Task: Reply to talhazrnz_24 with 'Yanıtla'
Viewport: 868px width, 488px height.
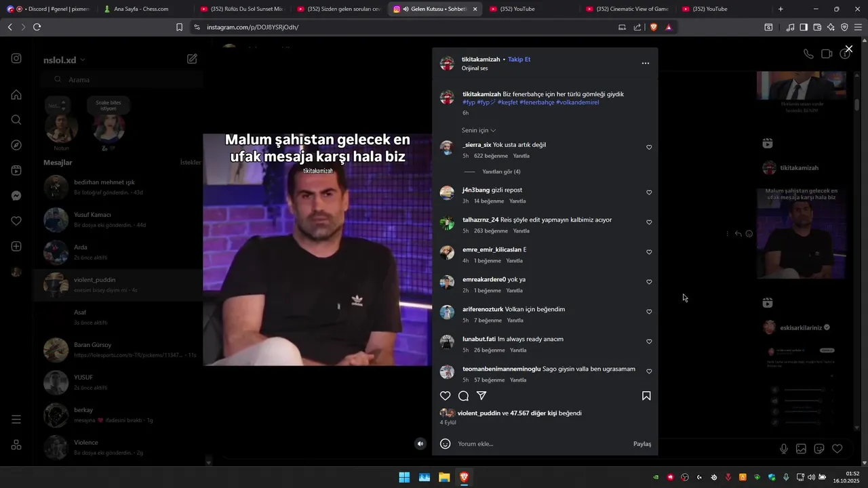Action: pos(521,231)
